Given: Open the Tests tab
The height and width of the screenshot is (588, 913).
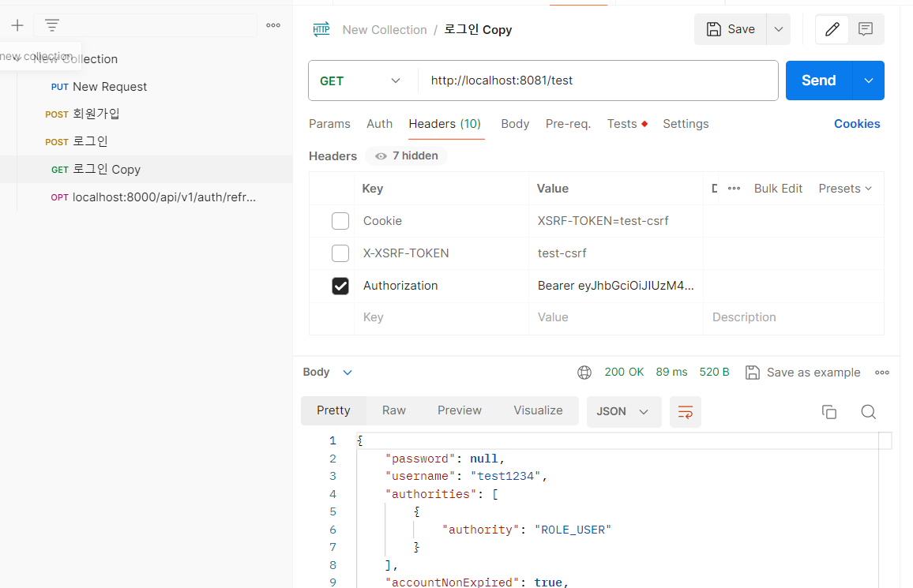Looking at the screenshot, I should tap(627, 124).
